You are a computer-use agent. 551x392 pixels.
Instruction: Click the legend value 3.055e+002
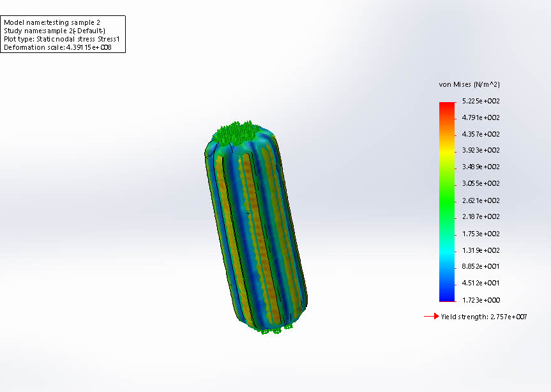pos(481,183)
